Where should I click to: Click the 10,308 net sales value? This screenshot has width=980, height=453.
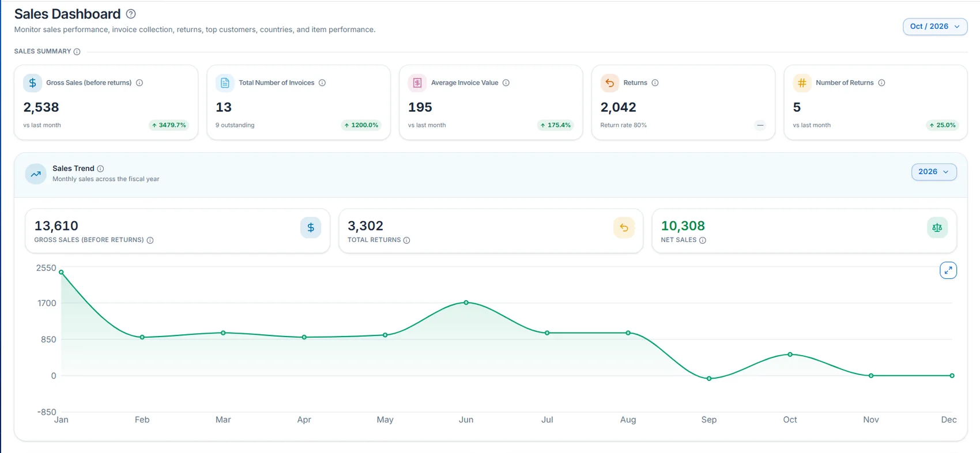coord(683,226)
